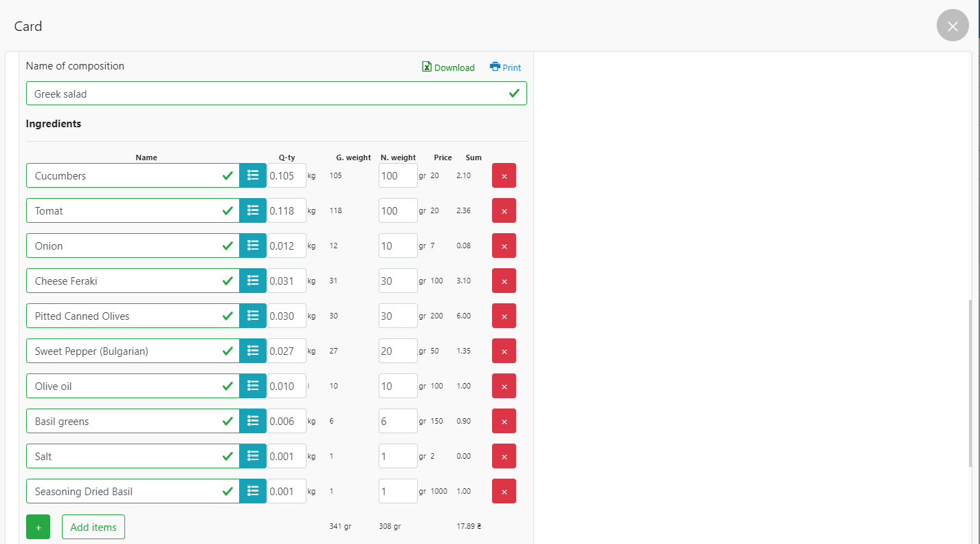Close the Card dialog

click(952, 26)
